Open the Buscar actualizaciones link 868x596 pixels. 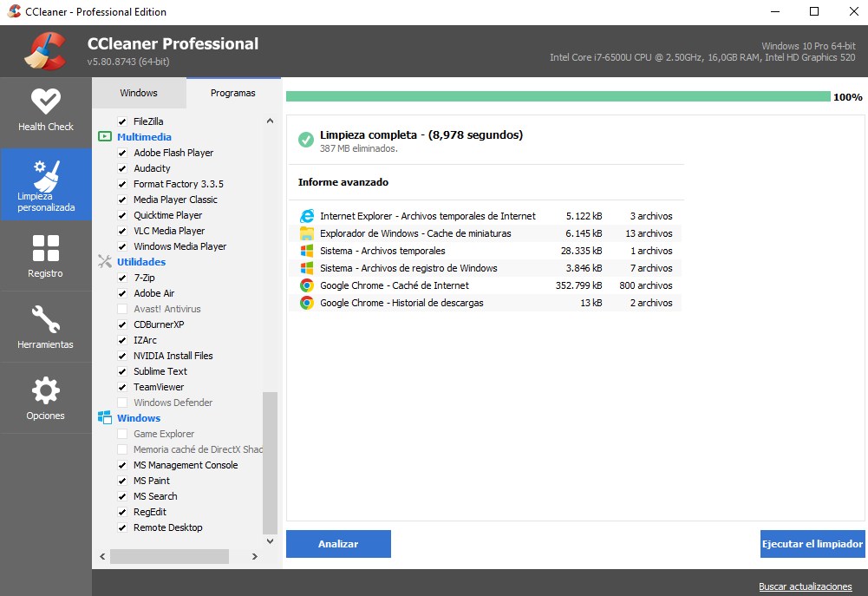pos(805,586)
